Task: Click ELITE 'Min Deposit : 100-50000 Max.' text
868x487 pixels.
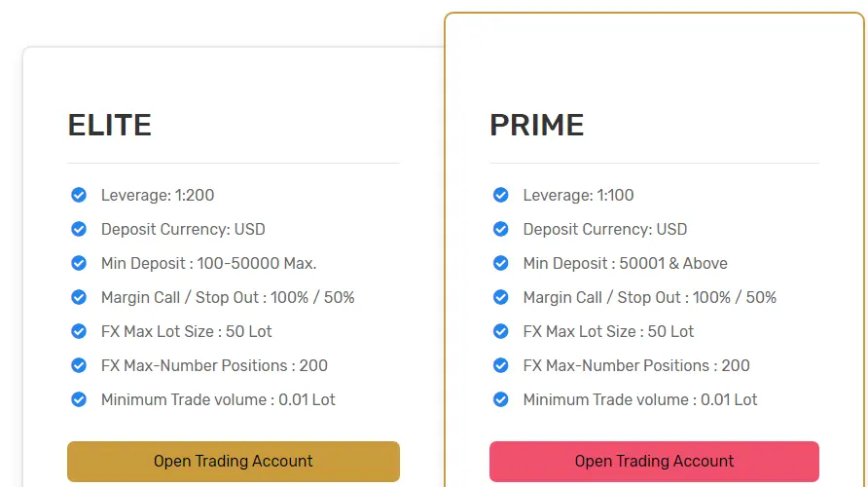Action: click(208, 263)
